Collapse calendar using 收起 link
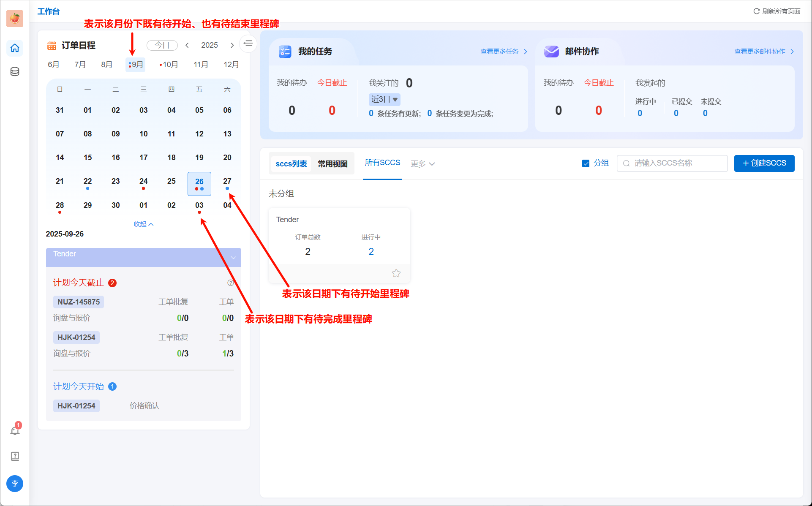The height and width of the screenshot is (506, 812). coord(143,224)
